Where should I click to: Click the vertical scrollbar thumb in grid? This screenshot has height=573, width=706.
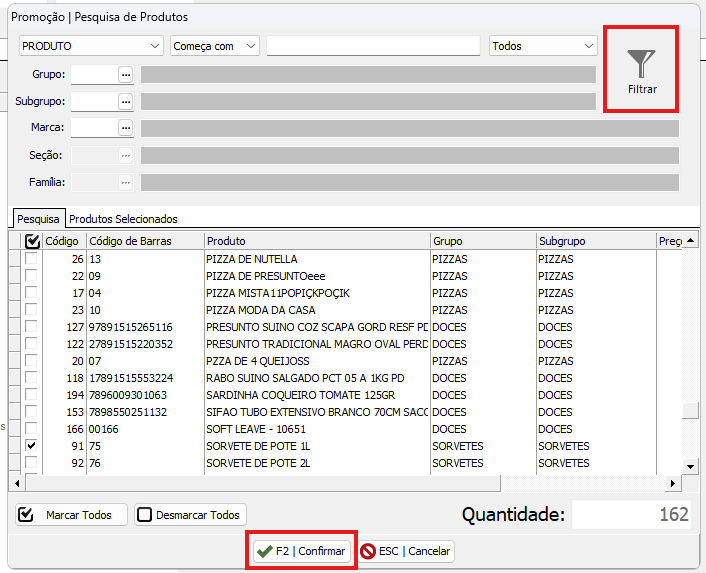[690, 411]
